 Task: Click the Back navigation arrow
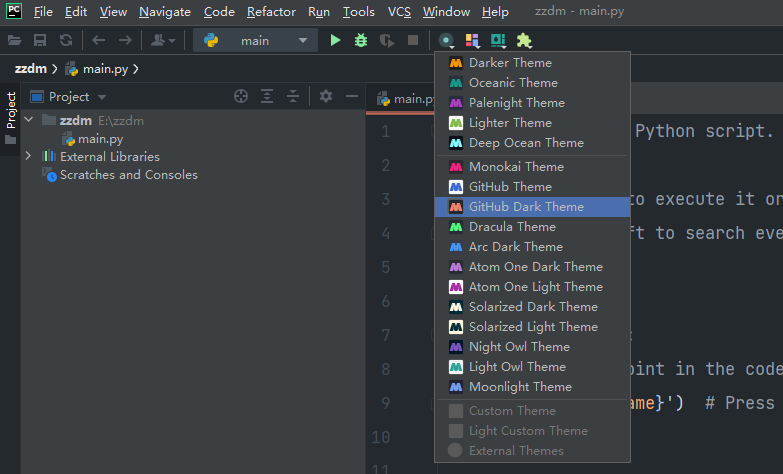click(98, 40)
